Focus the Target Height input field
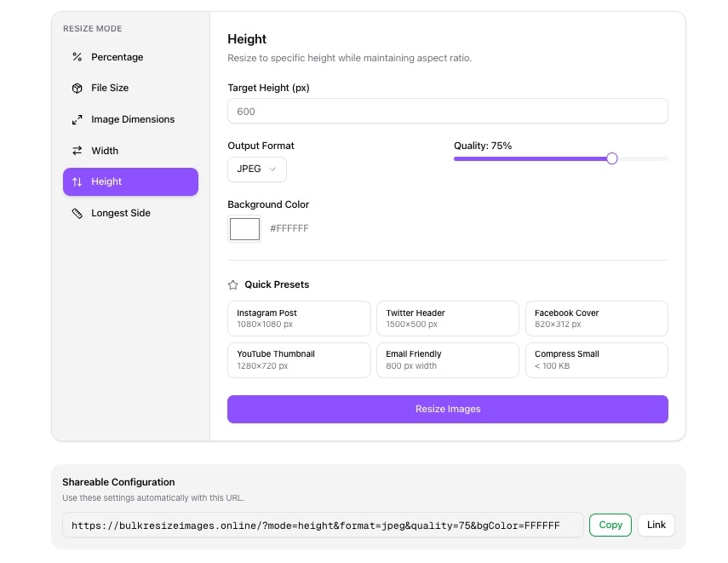 [447, 112]
